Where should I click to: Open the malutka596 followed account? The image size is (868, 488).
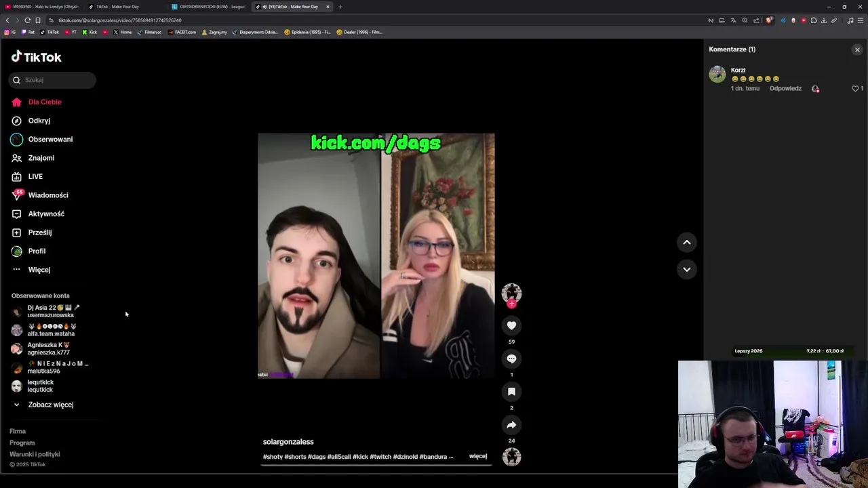49,367
